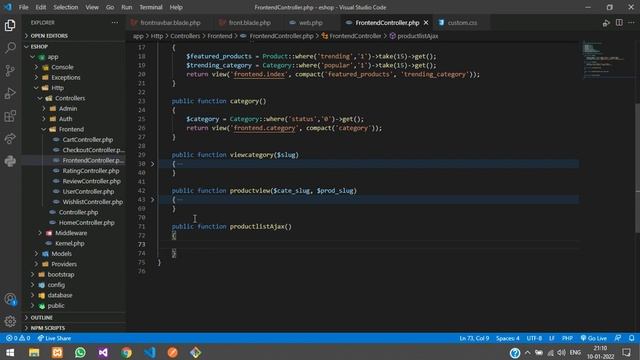Viewport: 640px width, 360px height.
Task: Open the File menu
Action: (23, 7)
